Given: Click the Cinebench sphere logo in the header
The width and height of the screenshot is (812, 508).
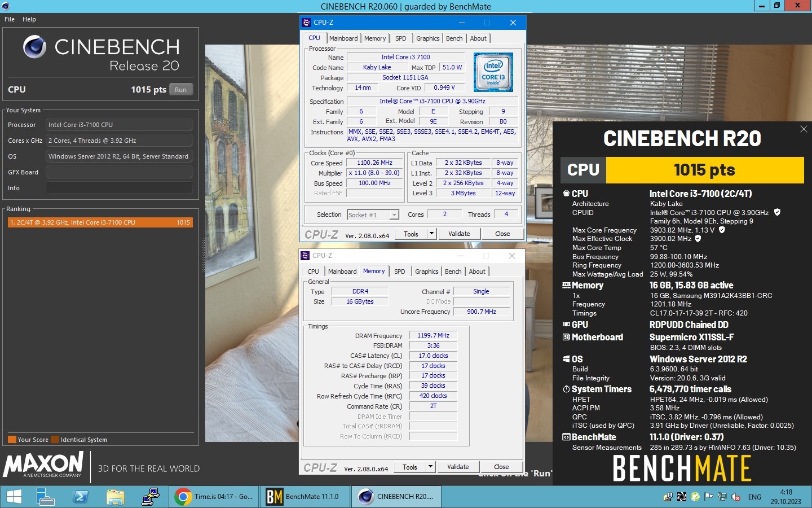Looking at the screenshot, I should tap(34, 47).
